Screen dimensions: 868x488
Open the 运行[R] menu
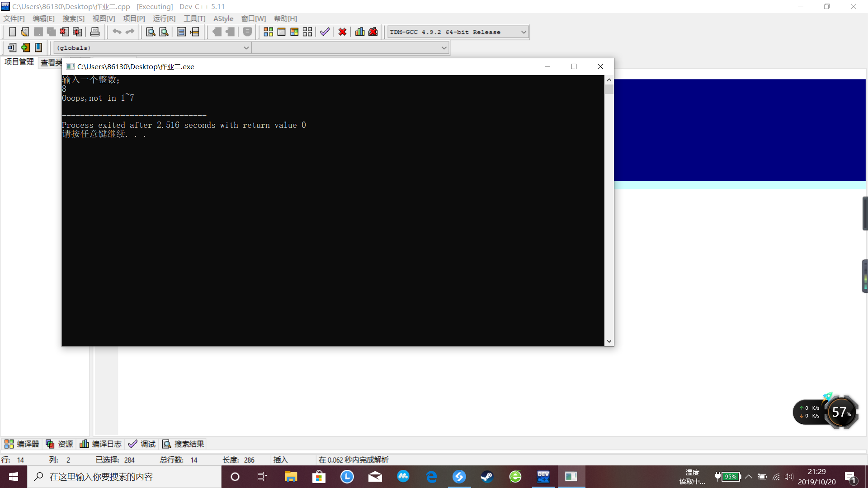[x=164, y=19]
